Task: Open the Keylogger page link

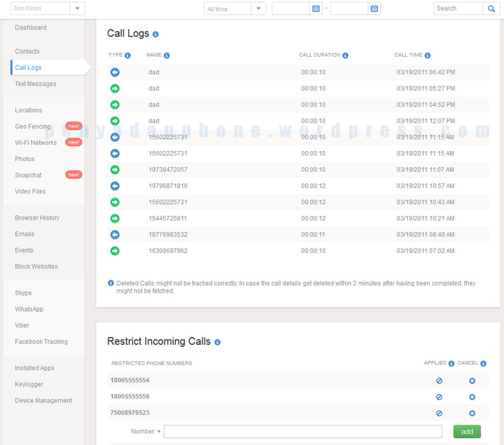Action: click(29, 384)
